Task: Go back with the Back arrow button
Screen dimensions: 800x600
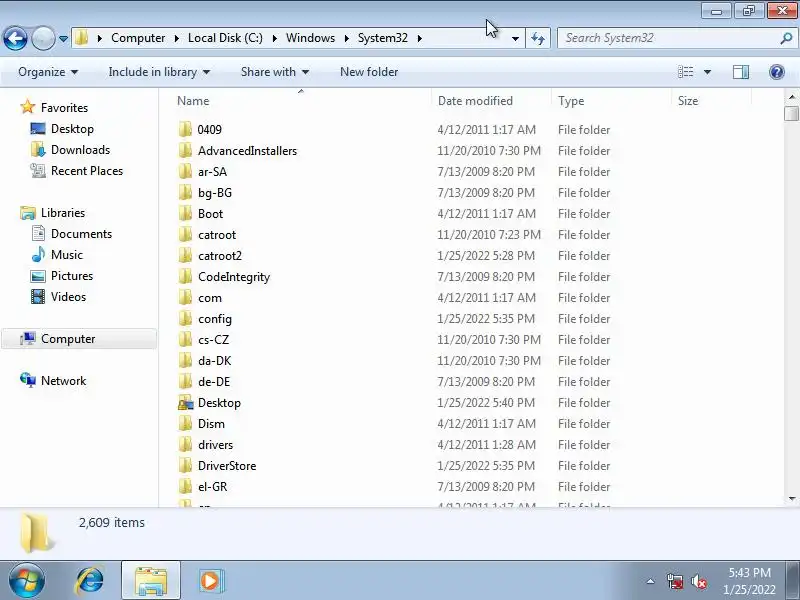Action: point(15,38)
